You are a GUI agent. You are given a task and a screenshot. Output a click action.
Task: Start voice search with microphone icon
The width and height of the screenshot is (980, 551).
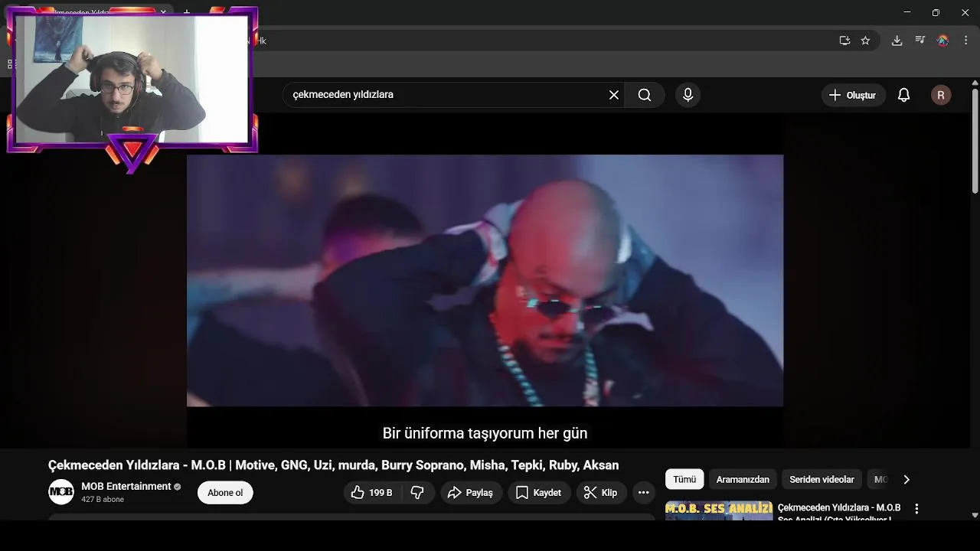tap(688, 95)
